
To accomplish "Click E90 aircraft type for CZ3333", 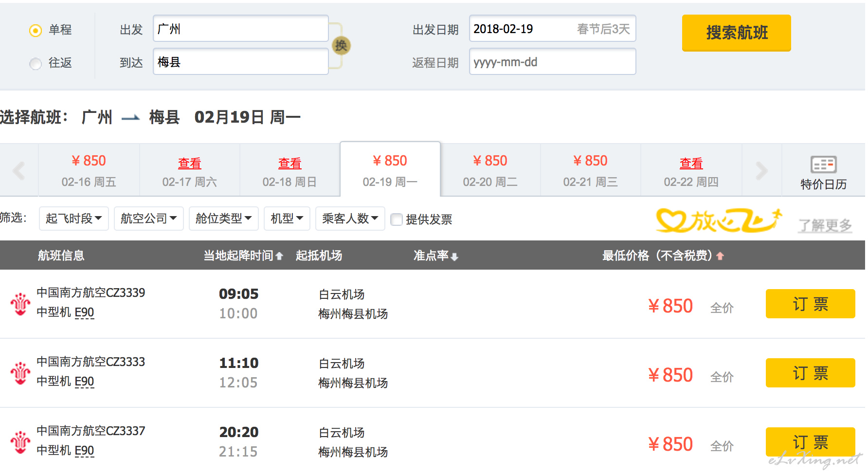I will pos(85,382).
